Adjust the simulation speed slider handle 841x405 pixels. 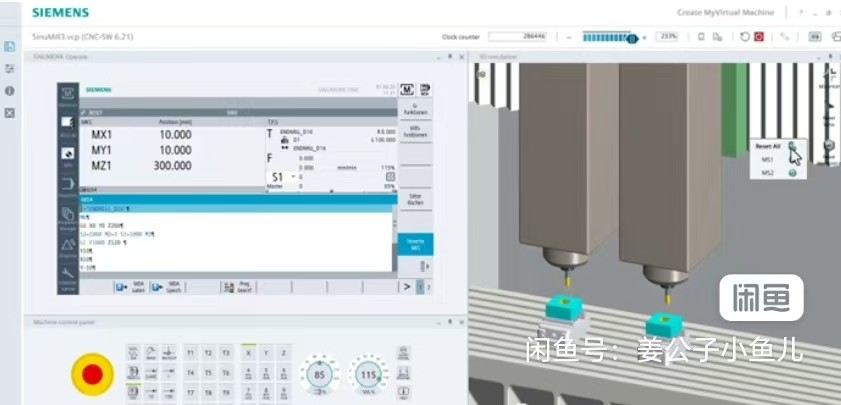(x=632, y=38)
